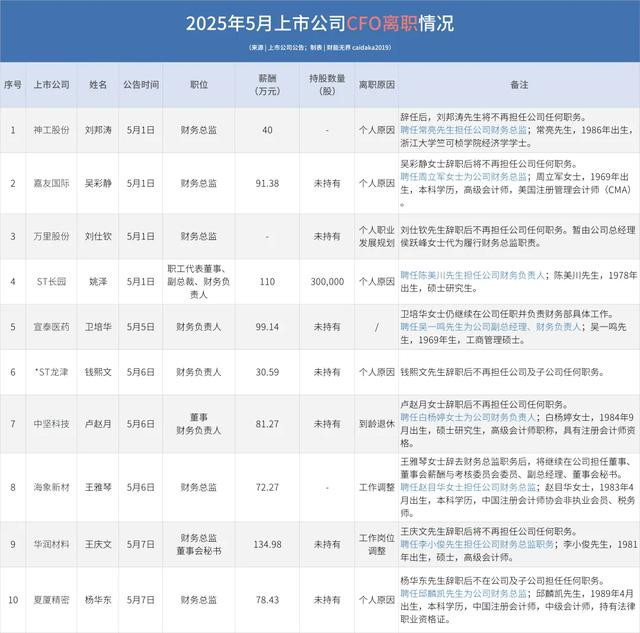This screenshot has width=640, height=633.
Task: Select the name "王庆文"
Action: point(98,544)
